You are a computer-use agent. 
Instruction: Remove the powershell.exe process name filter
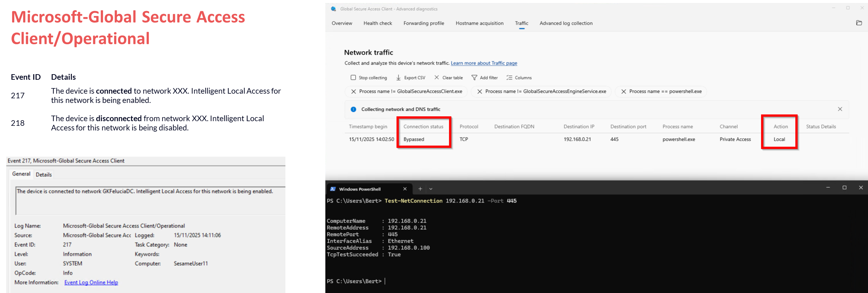point(623,91)
